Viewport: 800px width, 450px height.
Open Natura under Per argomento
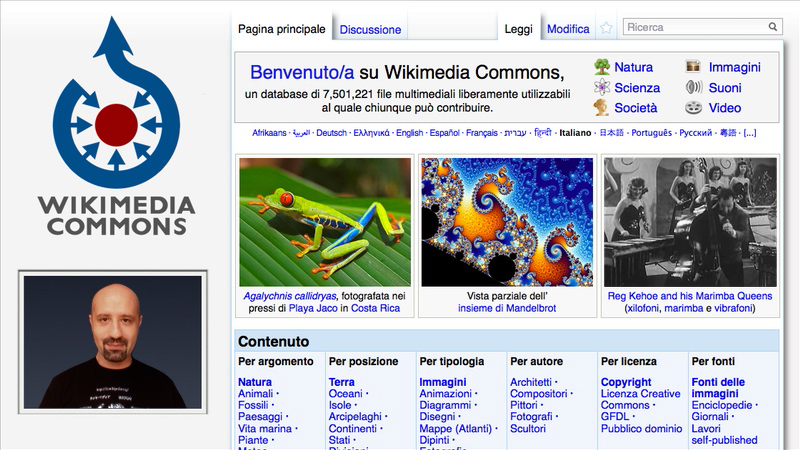coord(255,382)
